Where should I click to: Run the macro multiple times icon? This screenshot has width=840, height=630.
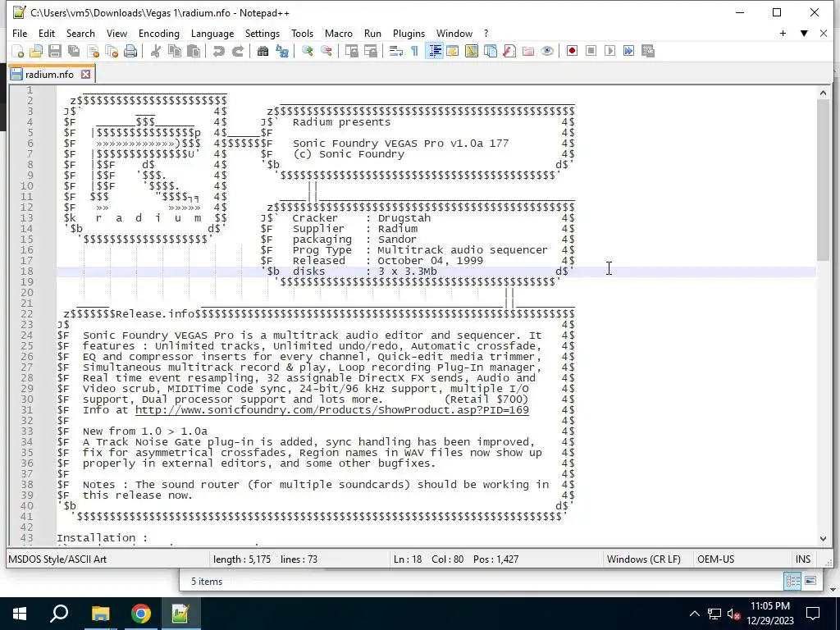[629, 51]
